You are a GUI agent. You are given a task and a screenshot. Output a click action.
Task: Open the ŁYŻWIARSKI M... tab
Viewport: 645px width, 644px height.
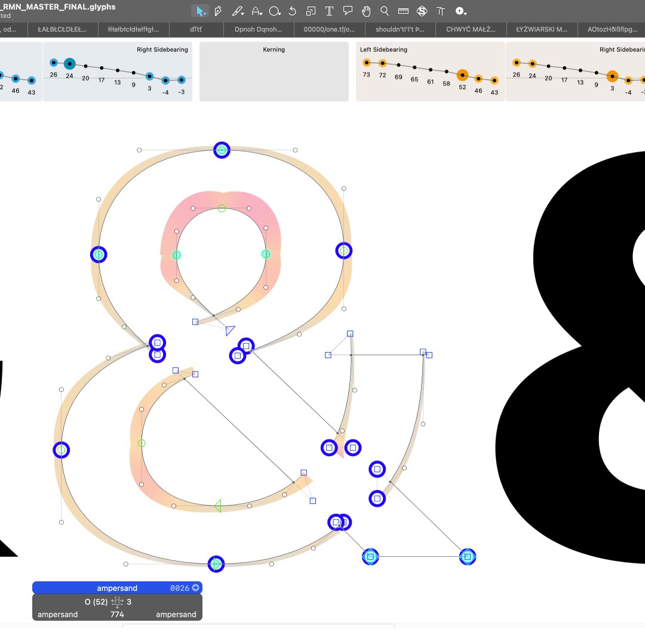click(541, 29)
